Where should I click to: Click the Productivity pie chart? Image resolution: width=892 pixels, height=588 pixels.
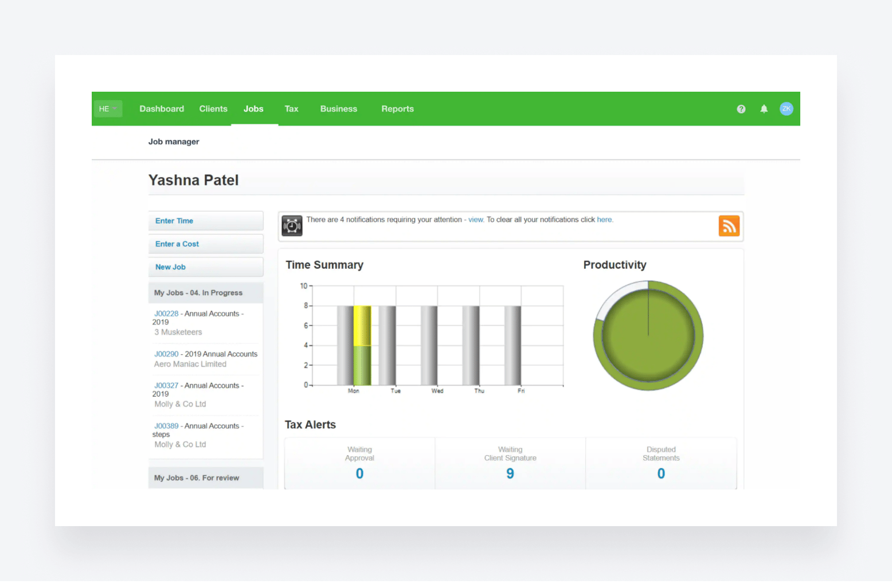click(648, 336)
